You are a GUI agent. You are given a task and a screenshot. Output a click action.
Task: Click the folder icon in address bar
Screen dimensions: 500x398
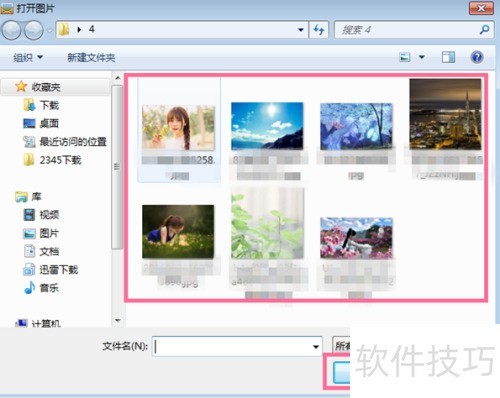[64, 30]
